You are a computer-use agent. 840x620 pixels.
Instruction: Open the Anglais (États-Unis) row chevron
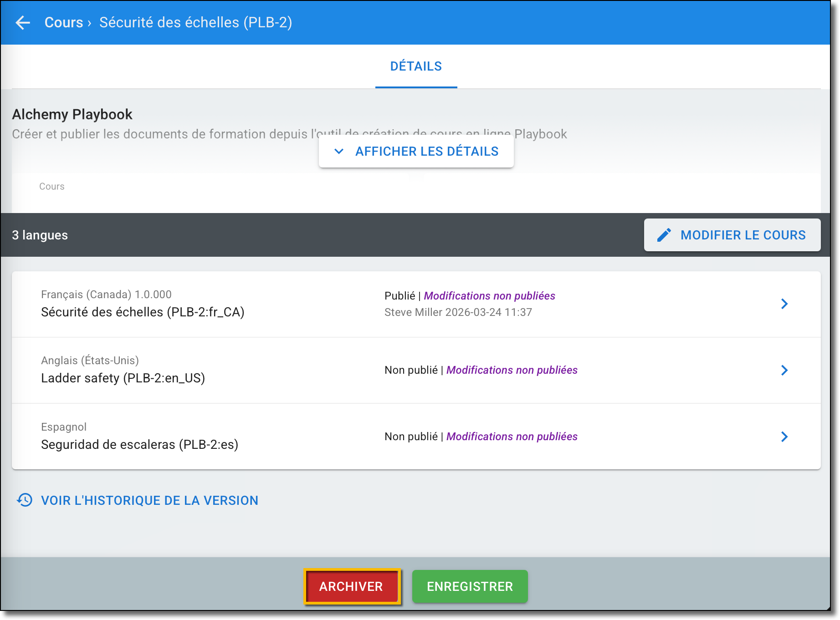click(x=784, y=370)
